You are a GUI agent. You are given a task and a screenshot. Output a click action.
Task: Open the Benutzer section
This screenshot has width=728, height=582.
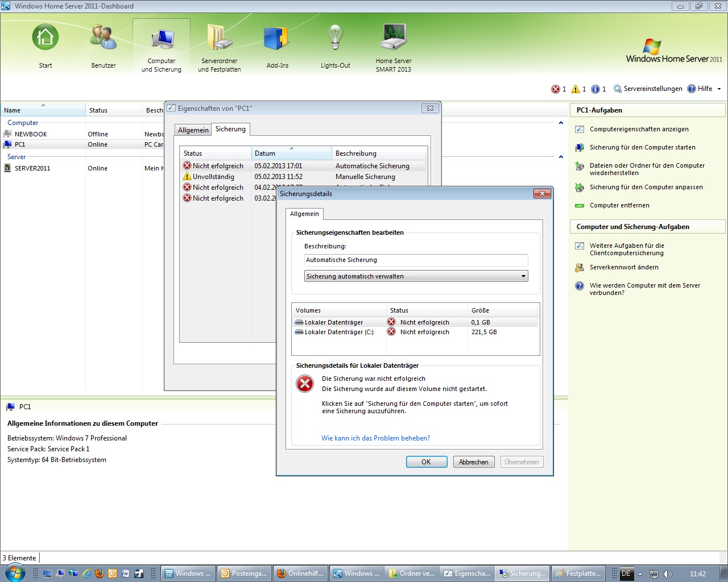click(104, 47)
